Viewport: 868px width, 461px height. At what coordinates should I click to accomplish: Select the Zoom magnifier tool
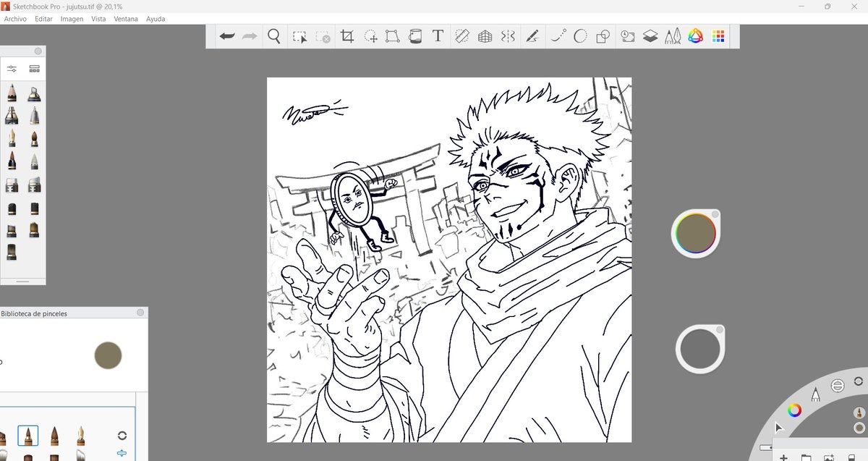pos(273,36)
